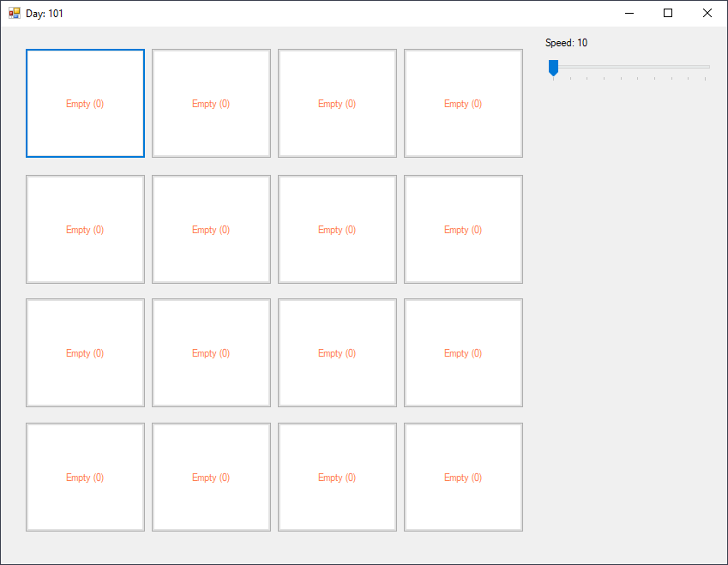Click the third cell in the second row
Image resolution: width=728 pixels, height=565 pixels.
pyautogui.click(x=337, y=229)
